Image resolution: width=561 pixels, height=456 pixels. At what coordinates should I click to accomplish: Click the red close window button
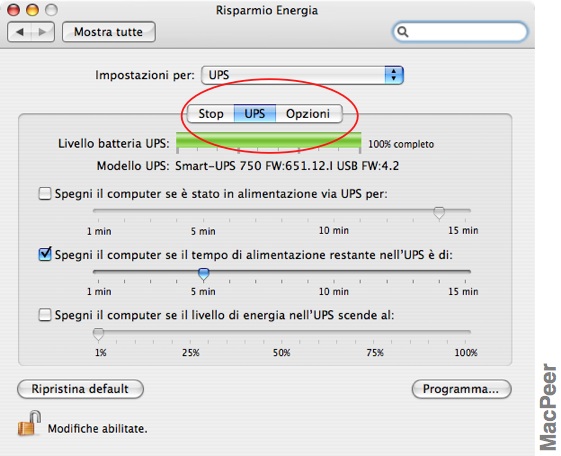point(14,10)
